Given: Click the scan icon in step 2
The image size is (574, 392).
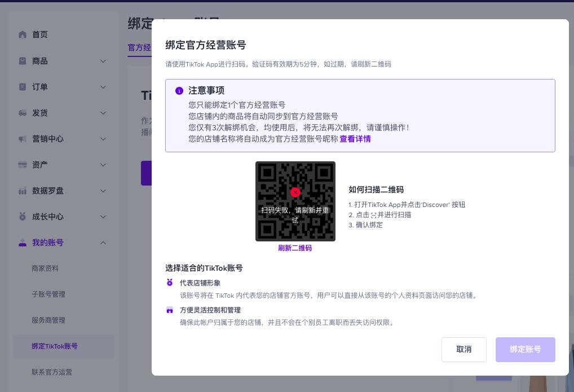Looking at the screenshot, I should [373, 215].
